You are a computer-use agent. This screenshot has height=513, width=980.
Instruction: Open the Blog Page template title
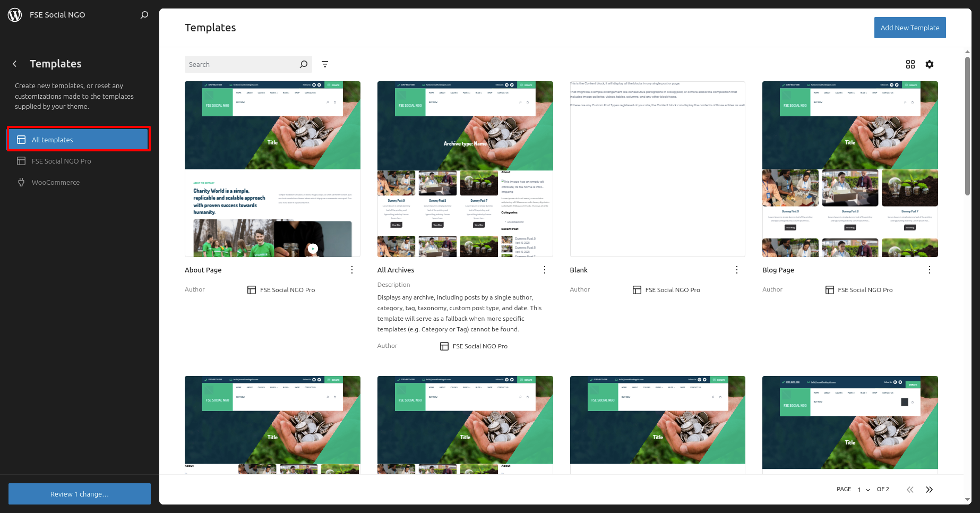pos(778,270)
